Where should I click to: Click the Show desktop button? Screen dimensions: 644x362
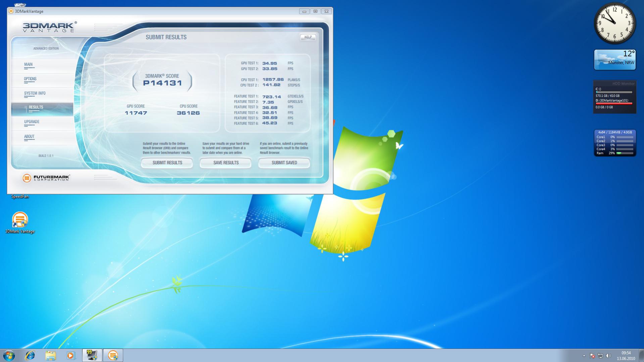(x=641, y=355)
